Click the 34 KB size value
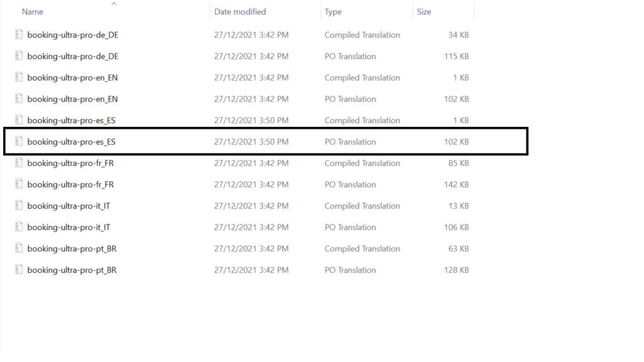644x362 pixels. pyautogui.click(x=458, y=35)
